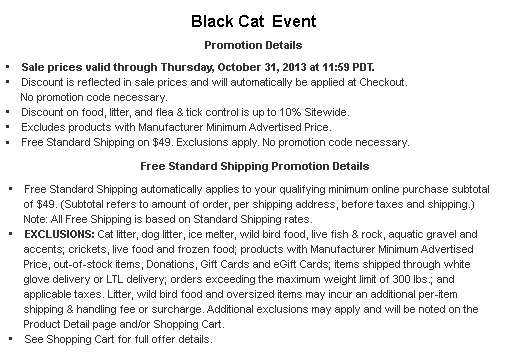
Task: Click the Black Cat Event title
Action: pos(253,21)
